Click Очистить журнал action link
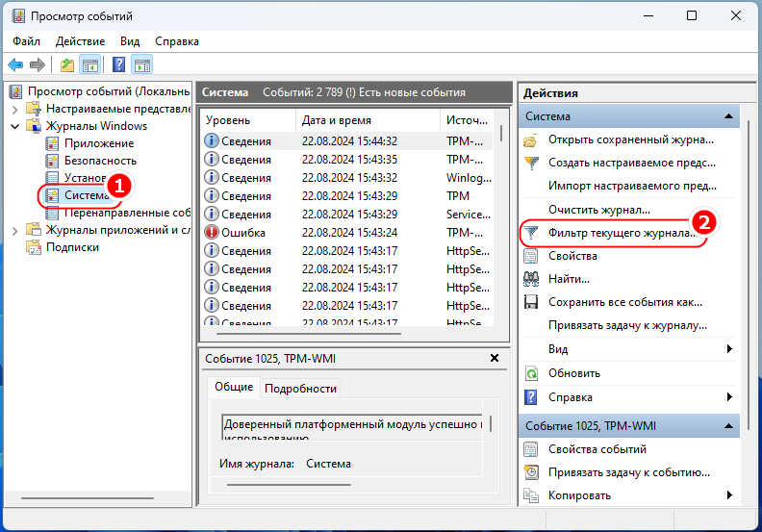762x532 pixels. (599, 210)
